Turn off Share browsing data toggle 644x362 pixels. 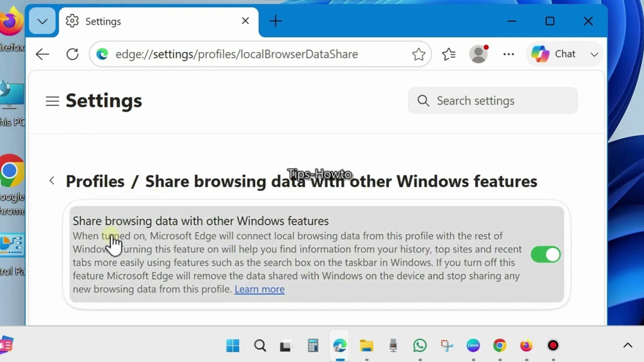(x=545, y=254)
